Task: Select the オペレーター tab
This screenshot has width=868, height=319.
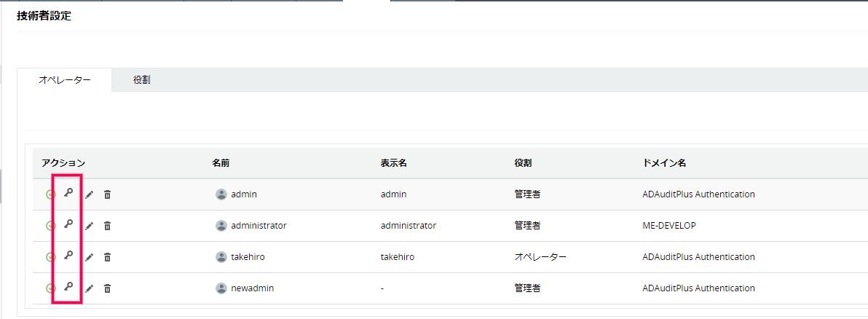Action: pyautogui.click(x=65, y=79)
